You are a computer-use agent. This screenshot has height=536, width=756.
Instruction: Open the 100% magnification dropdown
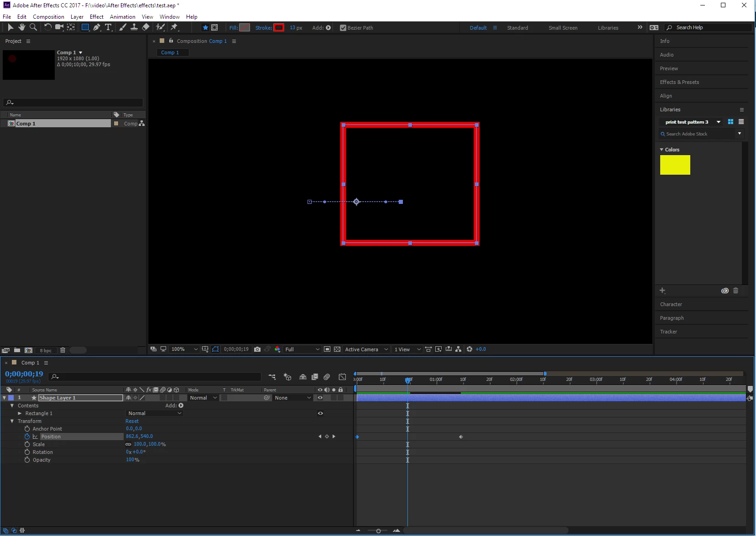tap(184, 349)
